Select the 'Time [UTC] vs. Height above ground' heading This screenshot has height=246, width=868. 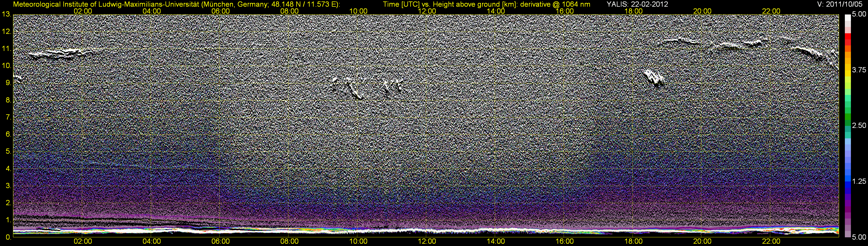pos(487,4)
